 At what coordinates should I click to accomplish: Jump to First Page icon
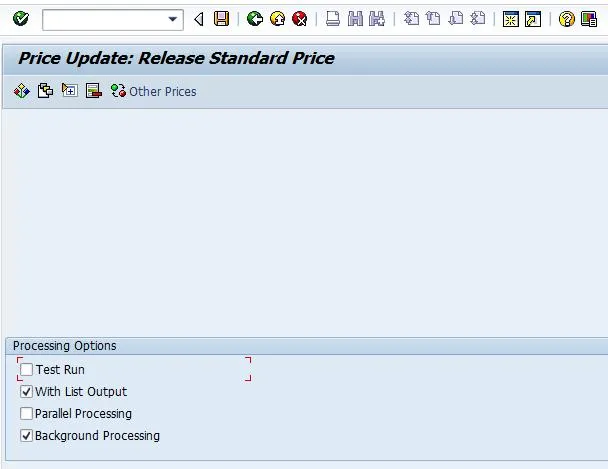click(411, 19)
